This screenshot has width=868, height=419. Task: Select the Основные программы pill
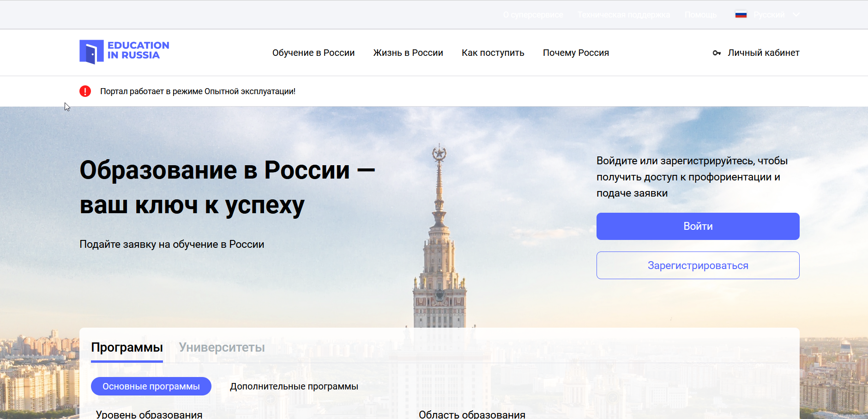point(151,386)
